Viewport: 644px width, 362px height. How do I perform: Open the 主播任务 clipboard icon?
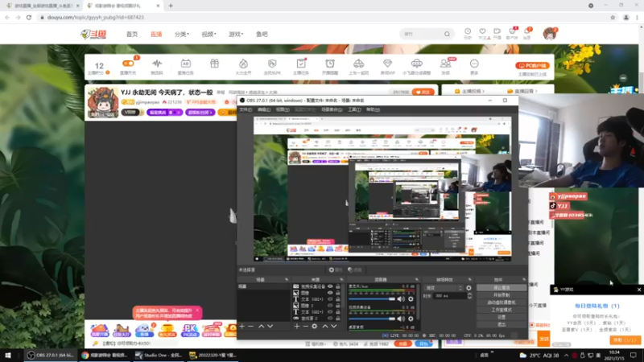tap(301, 64)
